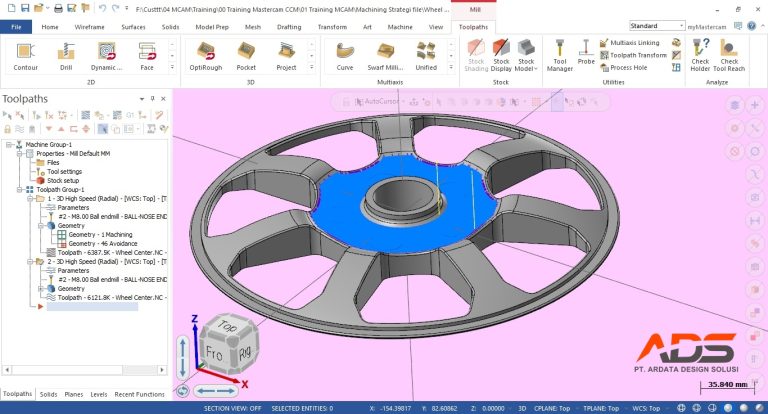
Task: Click the Undo icon
Action: pyautogui.click(x=102, y=8)
